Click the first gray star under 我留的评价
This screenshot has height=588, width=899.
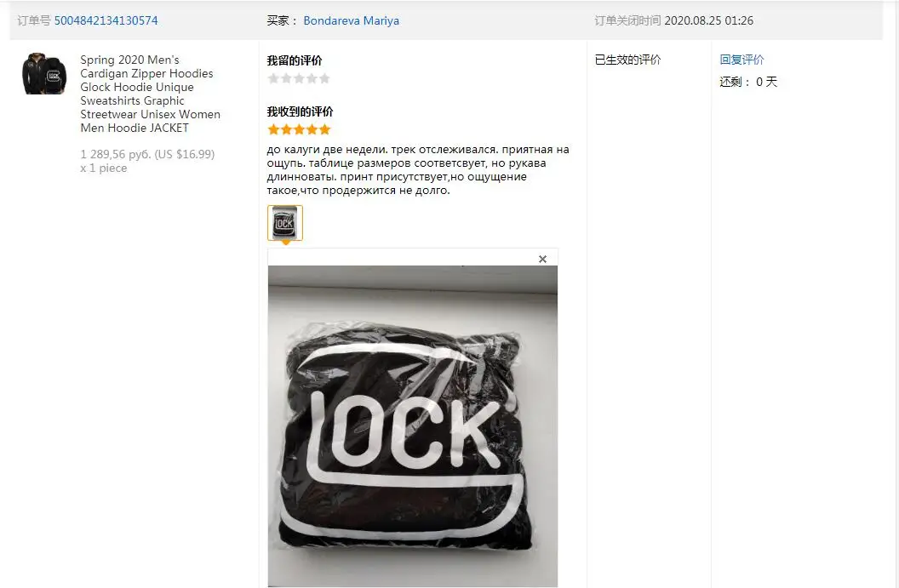tap(273, 78)
